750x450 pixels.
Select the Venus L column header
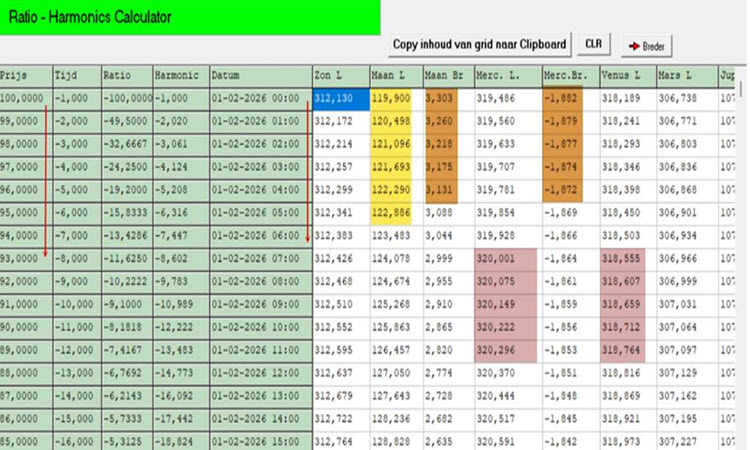click(x=629, y=76)
